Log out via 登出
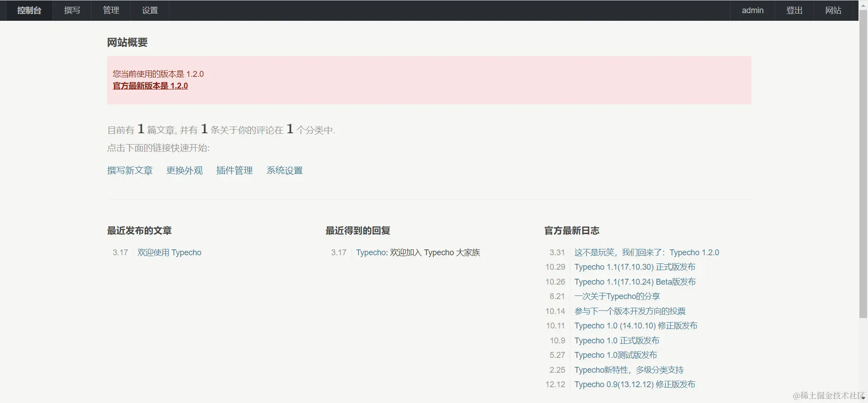Screen dimensions: 868x403 pyautogui.click(x=794, y=10)
